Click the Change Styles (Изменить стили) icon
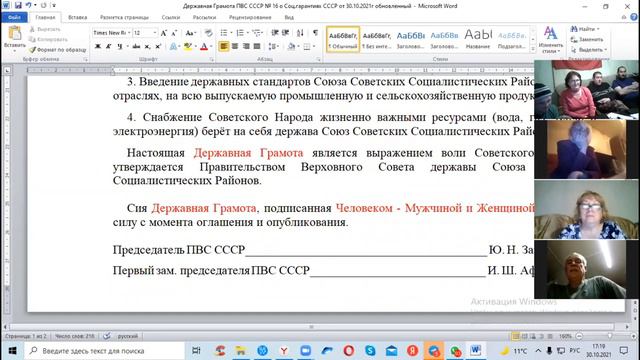 point(550,40)
